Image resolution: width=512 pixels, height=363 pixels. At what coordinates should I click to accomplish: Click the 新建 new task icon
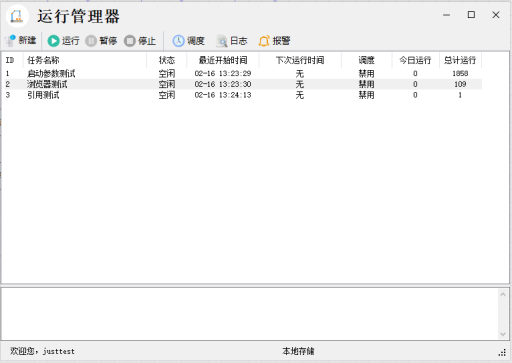pyautogui.click(x=11, y=41)
